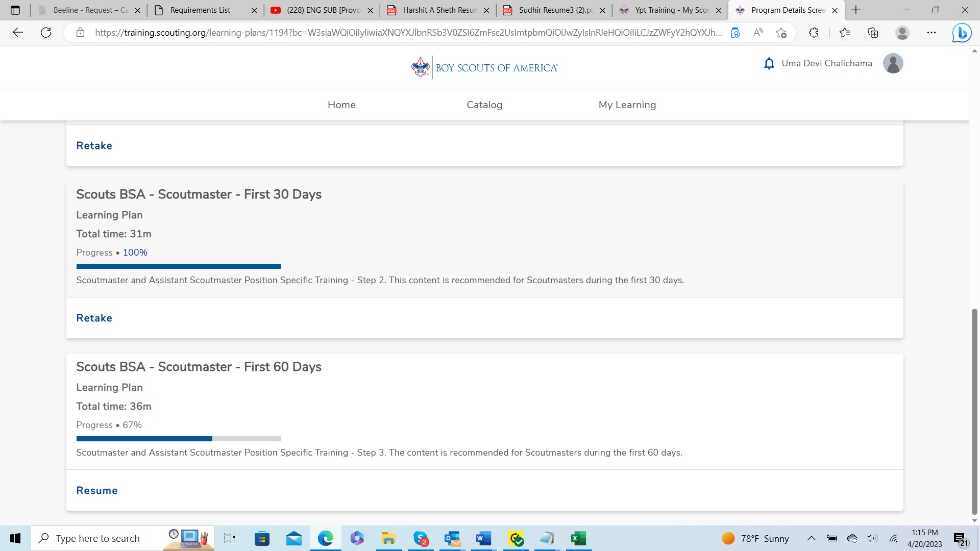
Task: Retake the First 30 Days plan
Action: tap(94, 318)
